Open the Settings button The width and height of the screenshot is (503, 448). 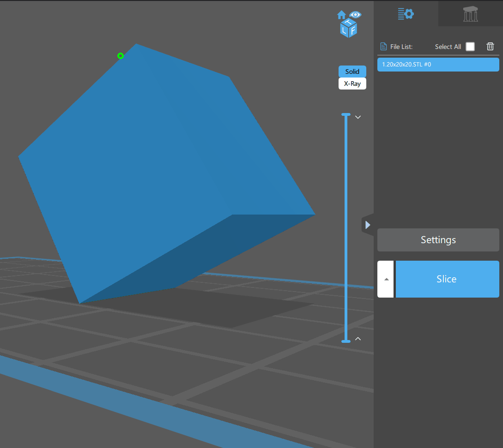click(x=438, y=240)
